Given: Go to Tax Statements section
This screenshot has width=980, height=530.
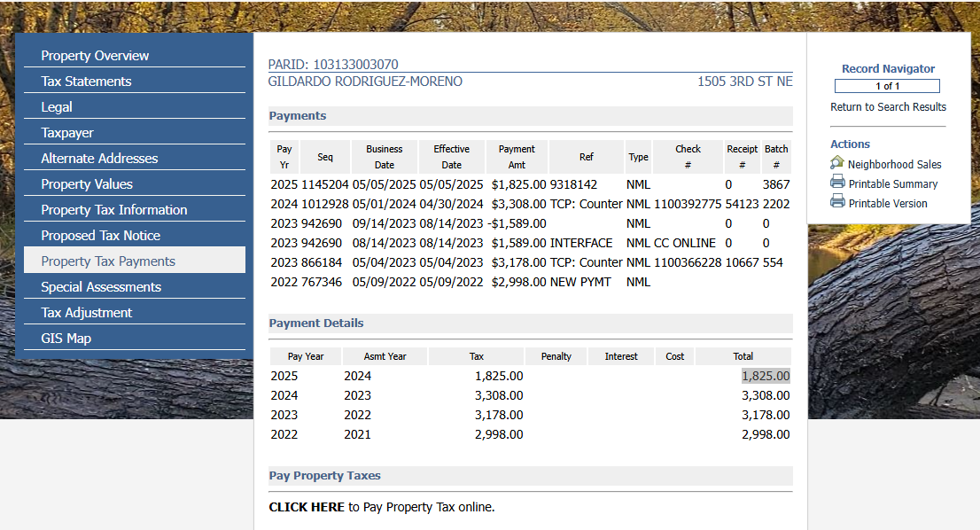Looking at the screenshot, I should click(86, 82).
